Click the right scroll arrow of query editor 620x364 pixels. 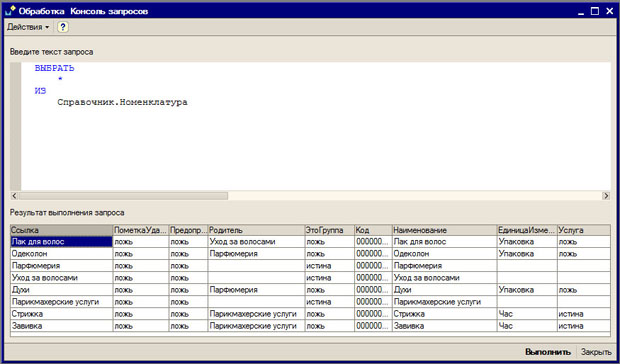(606, 196)
